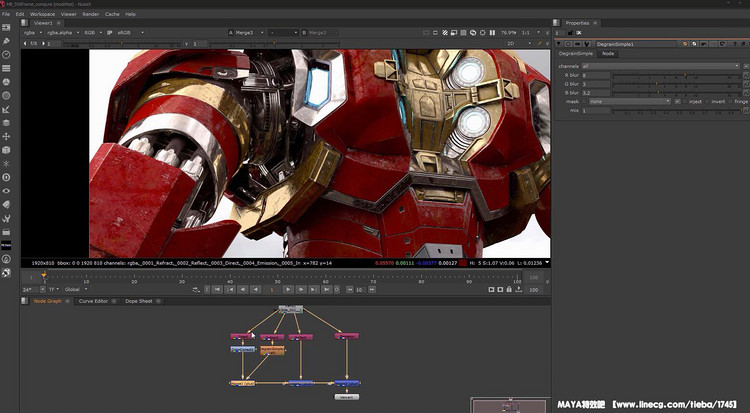Open the Render menu

(90, 15)
